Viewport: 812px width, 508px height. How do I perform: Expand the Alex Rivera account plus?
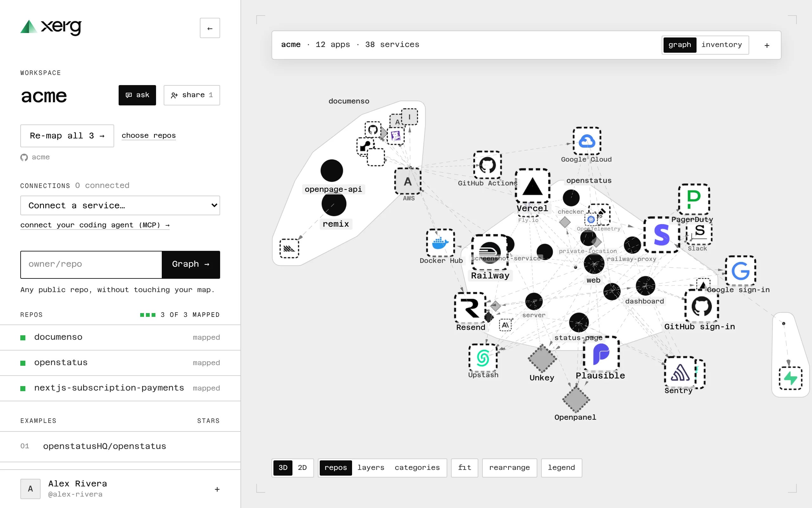tap(217, 489)
